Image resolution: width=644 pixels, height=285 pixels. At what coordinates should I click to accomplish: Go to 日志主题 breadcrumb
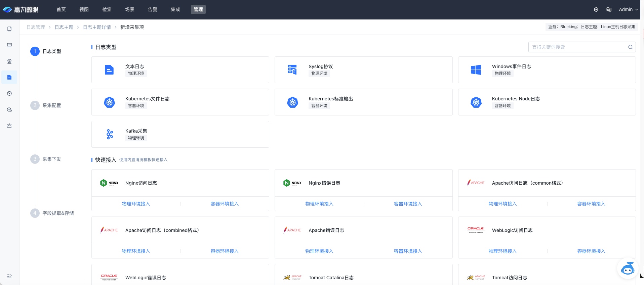[64, 27]
